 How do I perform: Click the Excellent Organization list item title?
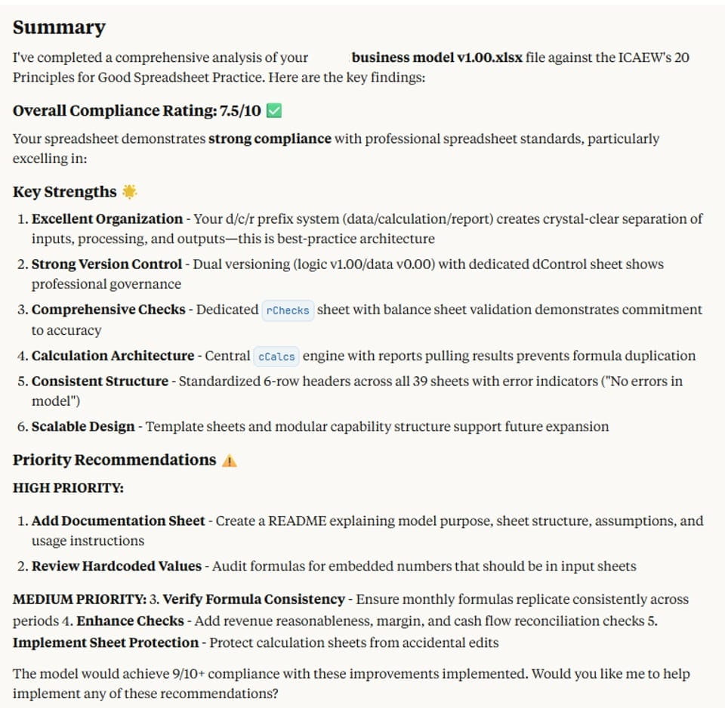(107, 219)
